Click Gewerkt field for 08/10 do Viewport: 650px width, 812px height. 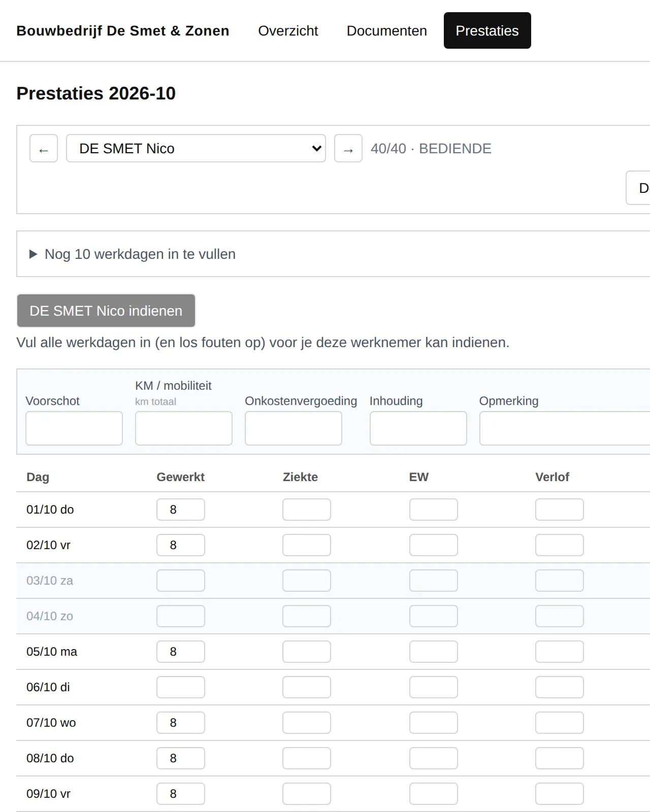tap(181, 758)
